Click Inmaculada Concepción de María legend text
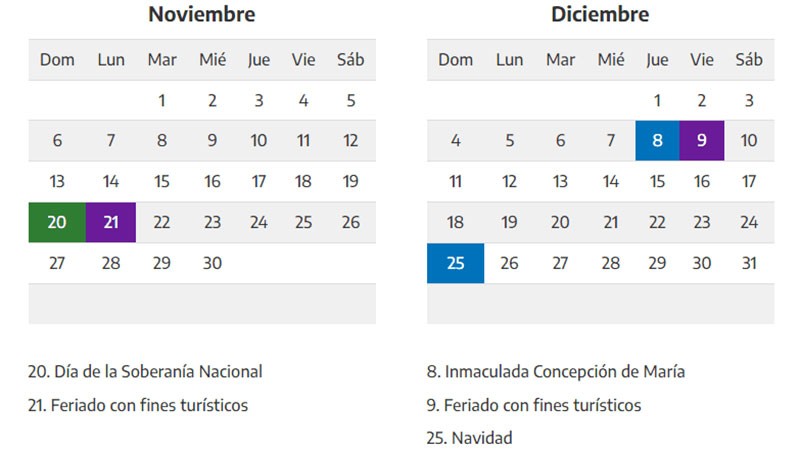 pyautogui.click(x=555, y=371)
